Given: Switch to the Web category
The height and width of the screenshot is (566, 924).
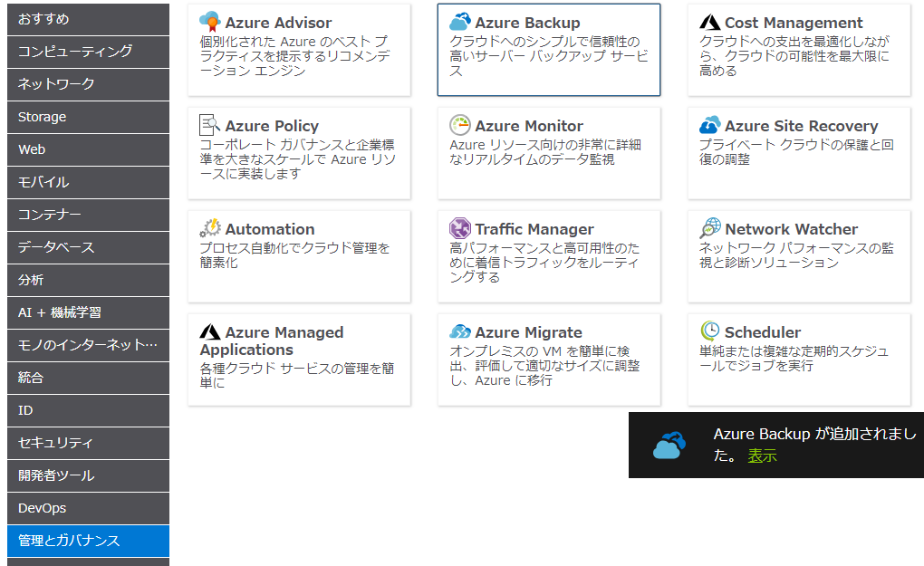Looking at the screenshot, I should 89,149.
